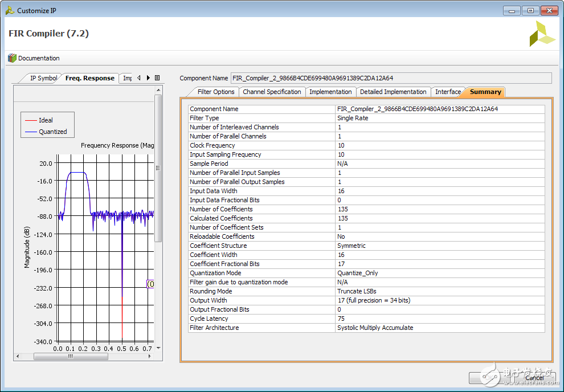Click the Customize IP title bar icon

tap(10, 10)
